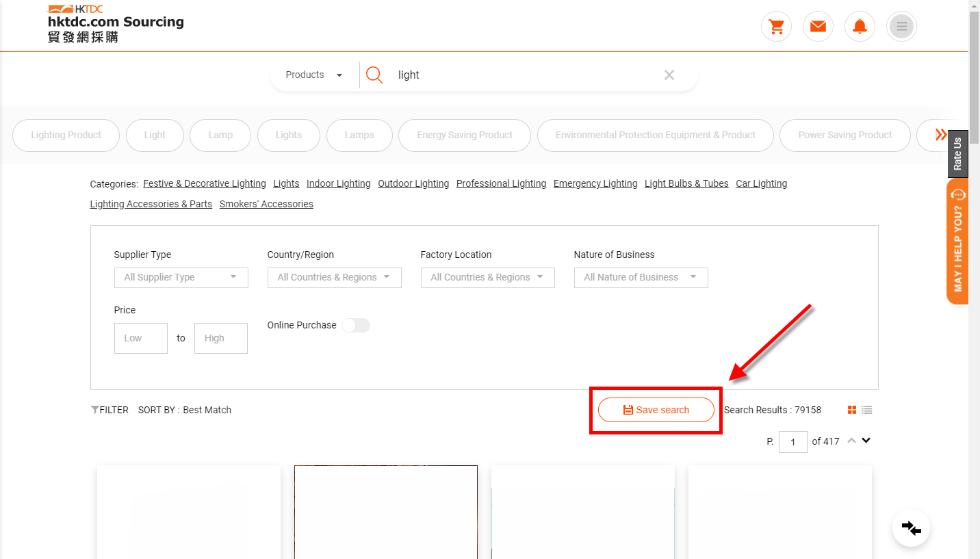The width and height of the screenshot is (980, 559).
Task: Open the Outdoor Lighting category link
Action: [413, 183]
